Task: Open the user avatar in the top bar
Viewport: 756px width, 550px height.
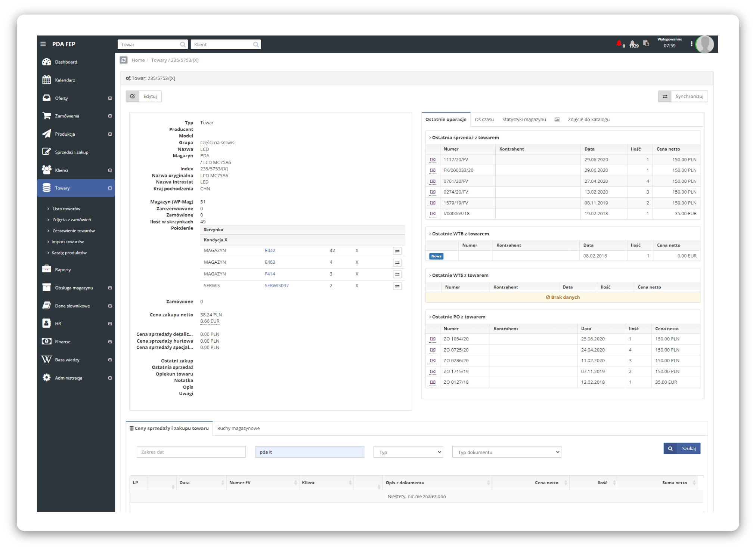Action: [704, 44]
